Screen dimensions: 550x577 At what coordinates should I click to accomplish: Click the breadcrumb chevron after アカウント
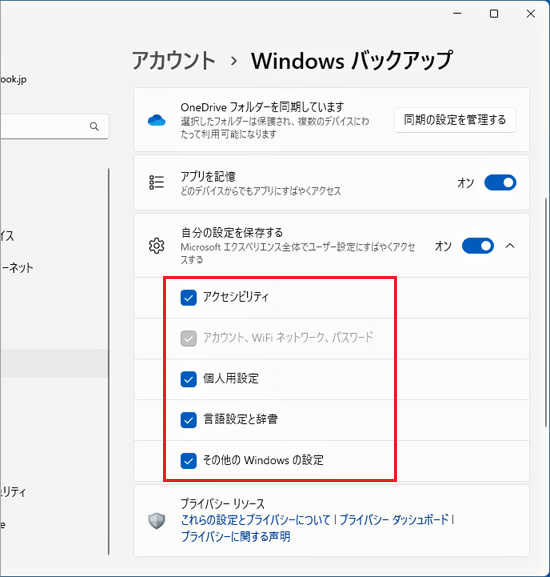click(234, 61)
